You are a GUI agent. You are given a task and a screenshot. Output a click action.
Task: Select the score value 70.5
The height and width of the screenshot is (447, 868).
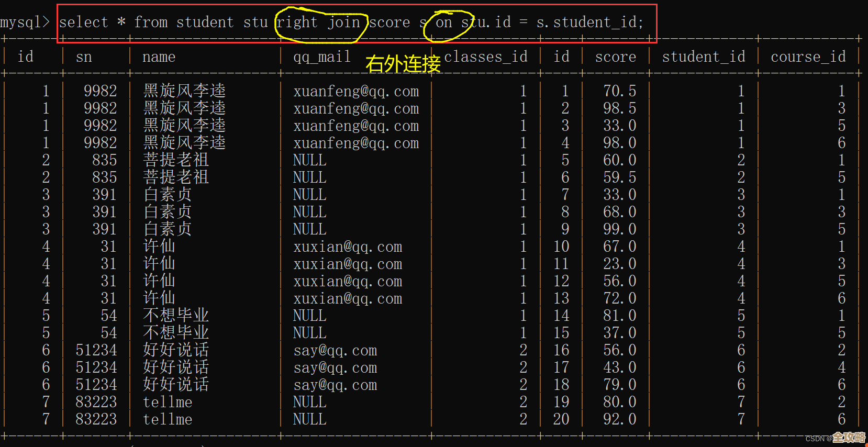point(619,91)
